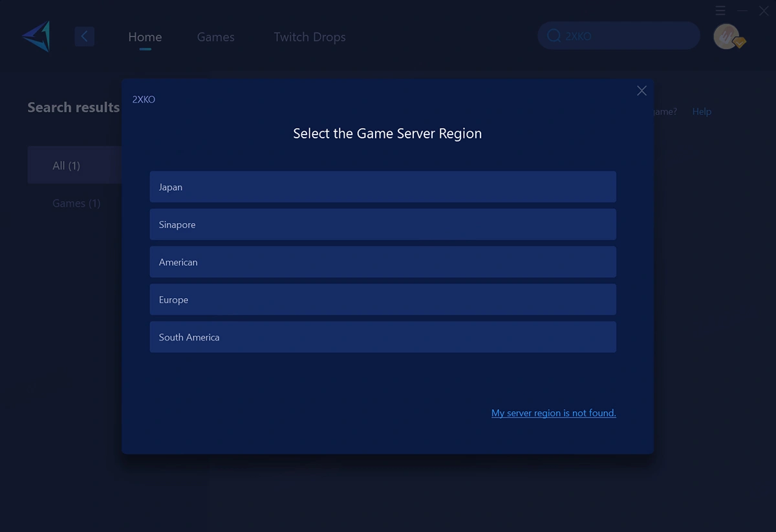
Task: Open the Help link
Action: [702, 112]
